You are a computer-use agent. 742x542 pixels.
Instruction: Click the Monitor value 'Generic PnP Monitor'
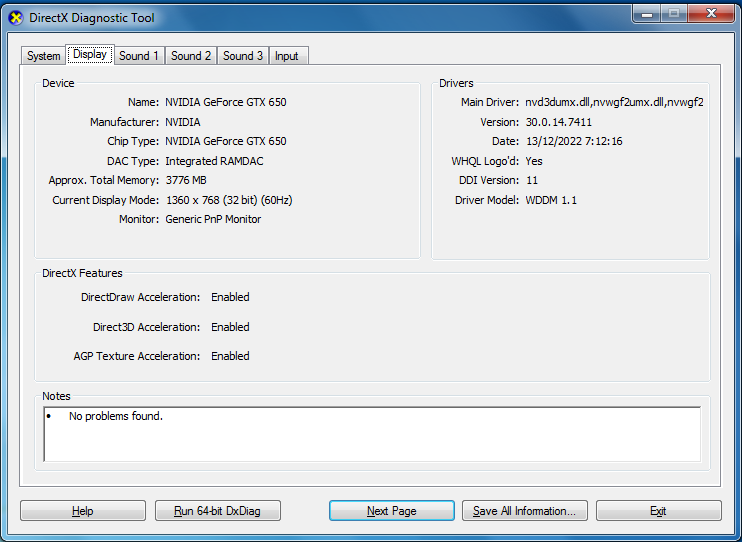click(213, 219)
